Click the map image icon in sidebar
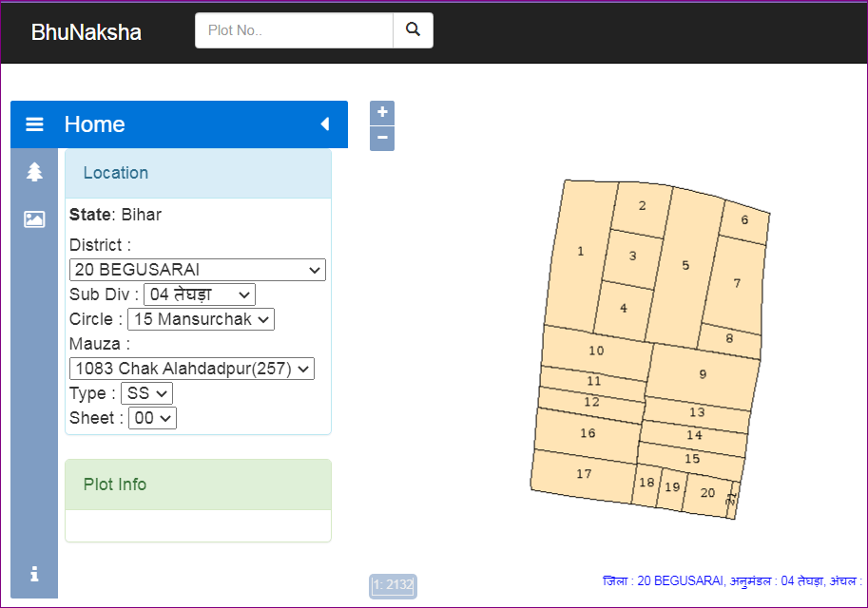Viewport: 868px width, 608px height. (x=34, y=218)
